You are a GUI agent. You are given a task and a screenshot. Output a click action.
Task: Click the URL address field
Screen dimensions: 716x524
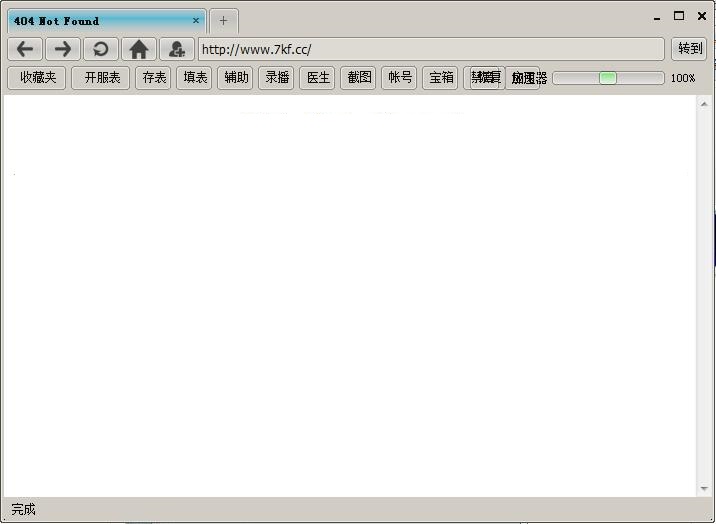pyautogui.click(x=430, y=49)
